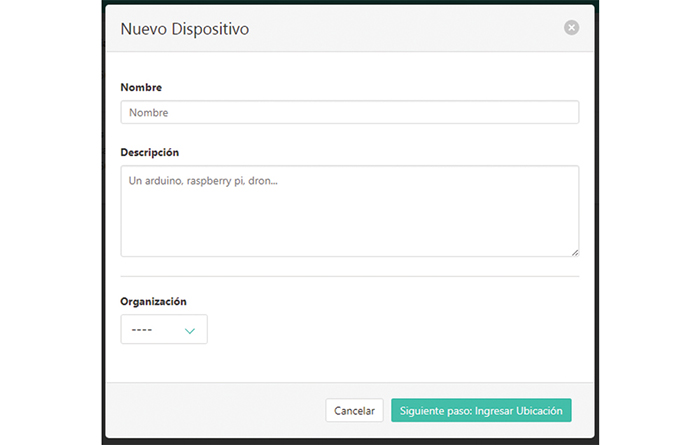Click the bold Organización label
The image size is (700, 445).
pos(153,301)
